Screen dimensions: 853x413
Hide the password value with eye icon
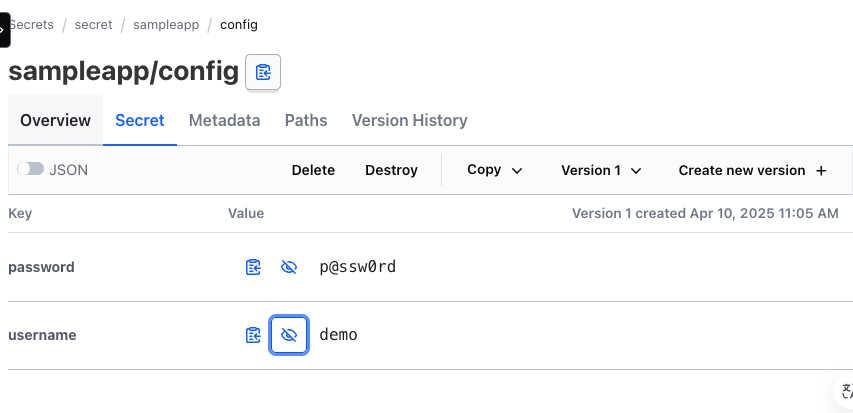pyautogui.click(x=289, y=267)
